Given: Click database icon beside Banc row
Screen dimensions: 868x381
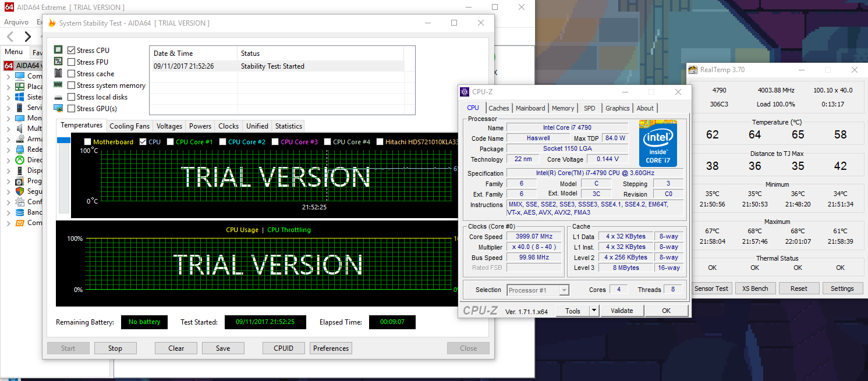Looking at the screenshot, I should tap(20, 212).
